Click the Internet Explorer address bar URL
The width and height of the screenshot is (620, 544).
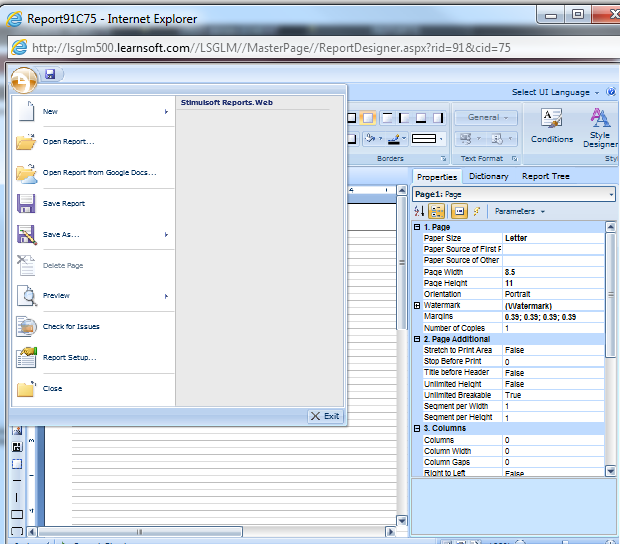point(271,48)
